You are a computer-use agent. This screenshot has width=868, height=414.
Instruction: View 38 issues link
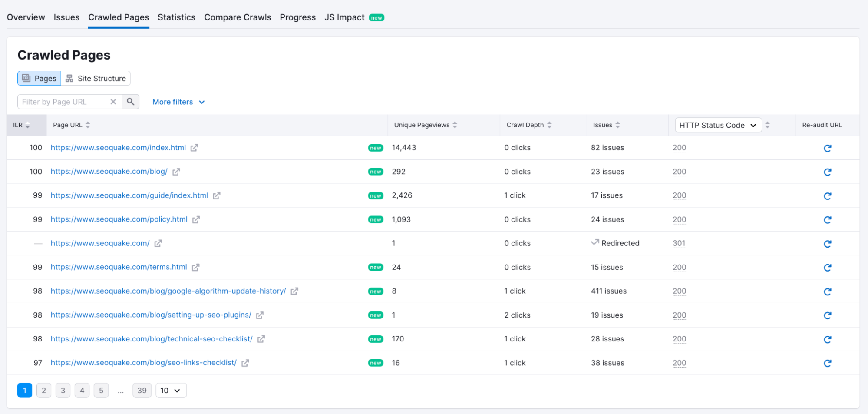tap(607, 363)
